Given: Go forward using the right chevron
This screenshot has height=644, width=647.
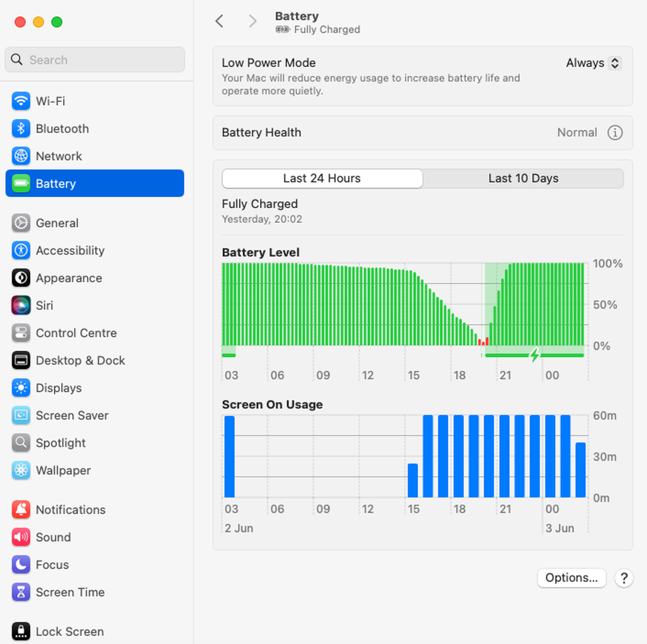Looking at the screenshot, I should pyautogui.click(x=252, y=21).
